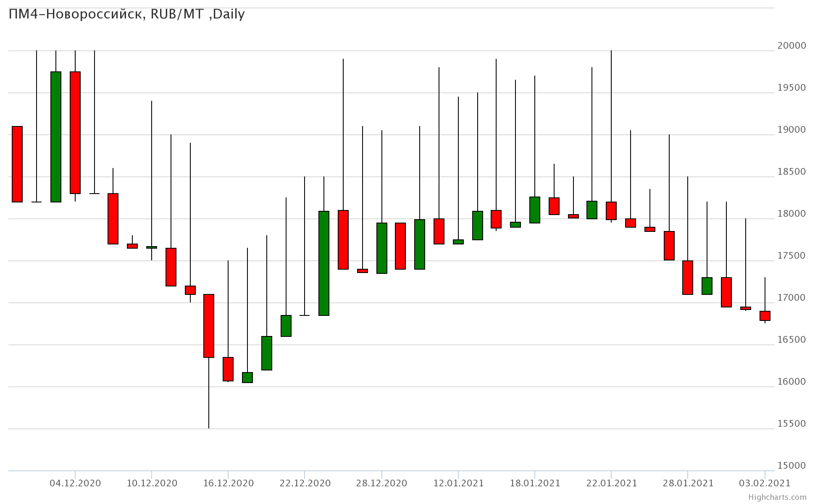Viewport: 815px width, 504px height.
Task: Select the green candle above 18.01.2021
Action: 535,210
